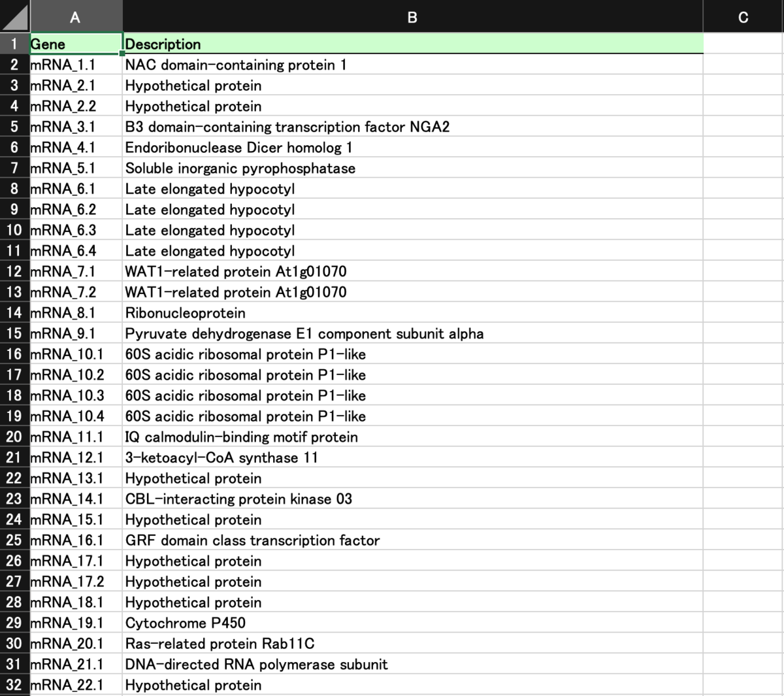
Task: Click cell mRNA_1.1
Action: [76, 65]
